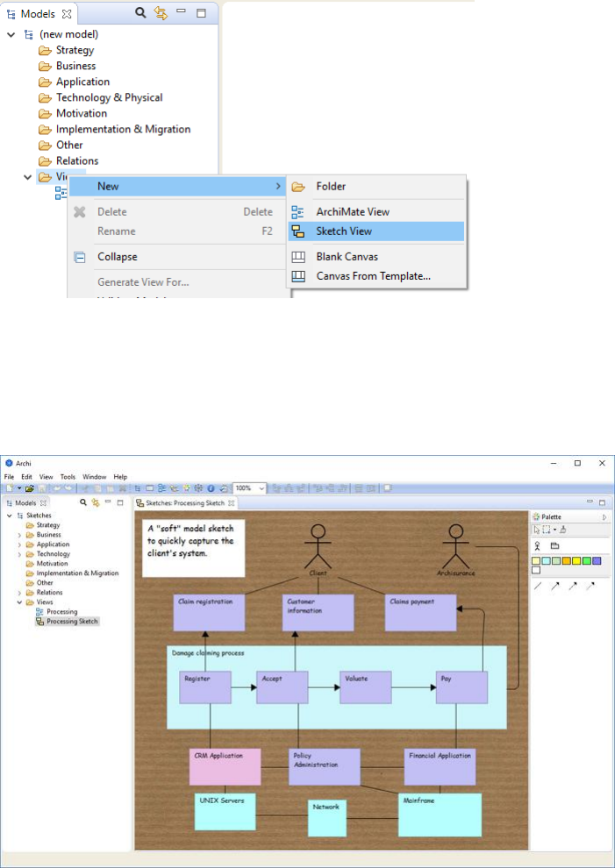This screenshot has height=868, width=615.
Task: Collapse the (new model) root node
Action: pos(11,34)
